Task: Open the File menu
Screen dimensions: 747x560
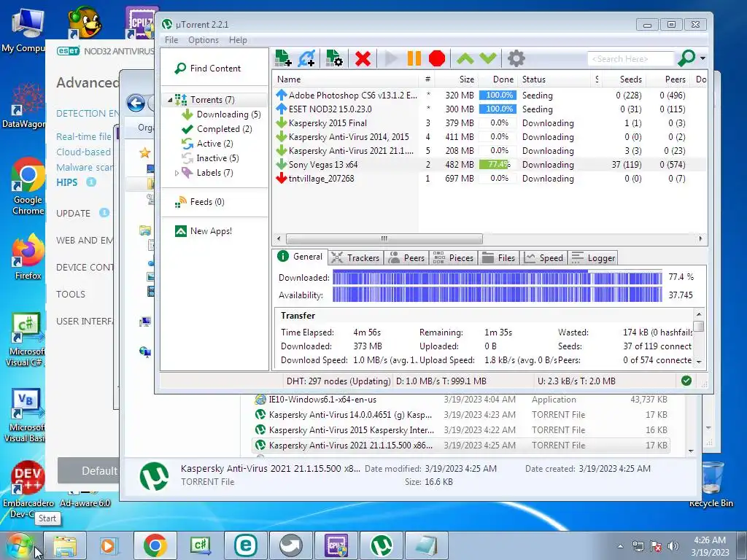Action: (x=171, y=40)
